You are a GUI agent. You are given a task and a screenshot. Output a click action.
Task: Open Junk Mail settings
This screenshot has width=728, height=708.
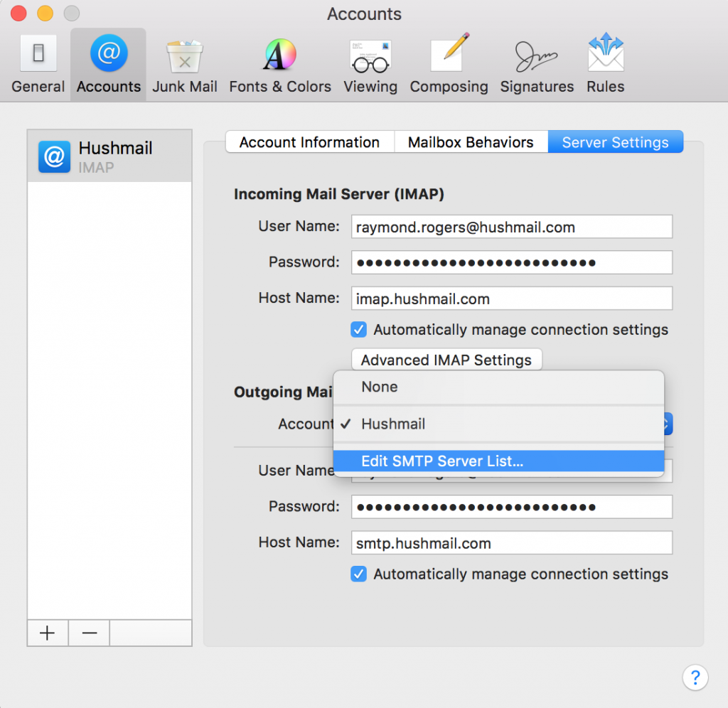click(x=185, y=63)
